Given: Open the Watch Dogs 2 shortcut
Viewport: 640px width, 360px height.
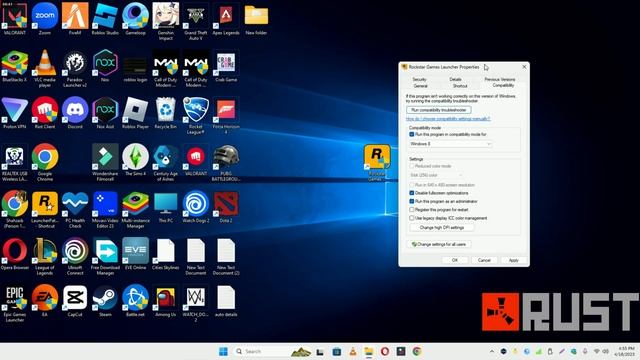Looking at the screenshot, I should [x=196, y=207].
